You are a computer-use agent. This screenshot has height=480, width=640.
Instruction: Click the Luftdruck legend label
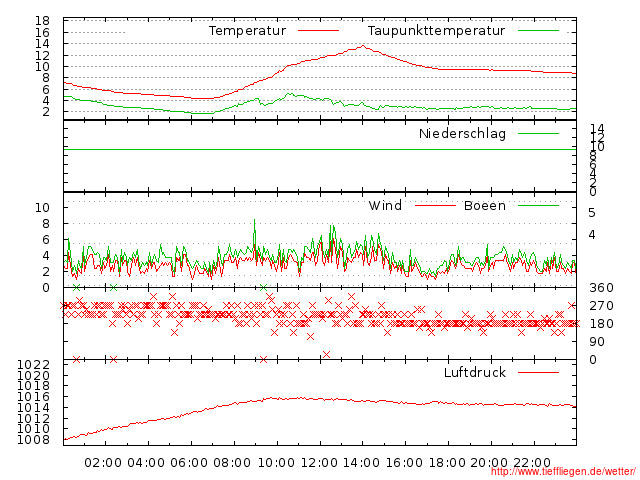[x=475, y=373]
